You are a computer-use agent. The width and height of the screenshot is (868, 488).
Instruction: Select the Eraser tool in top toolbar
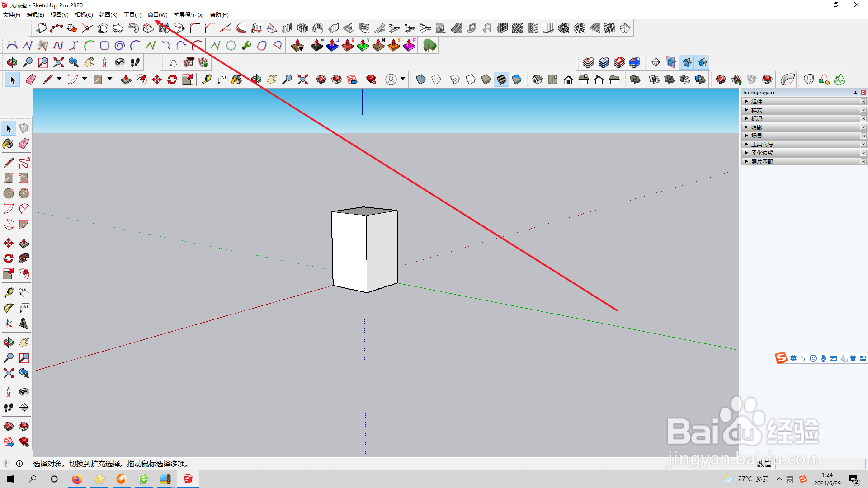(31, 80)
